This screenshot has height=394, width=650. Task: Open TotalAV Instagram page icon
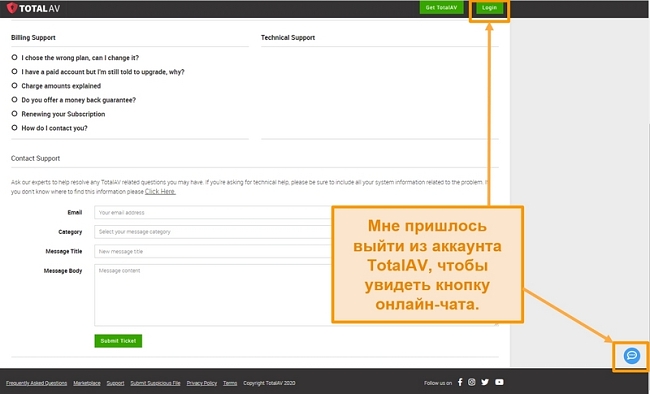pos(472,382)
